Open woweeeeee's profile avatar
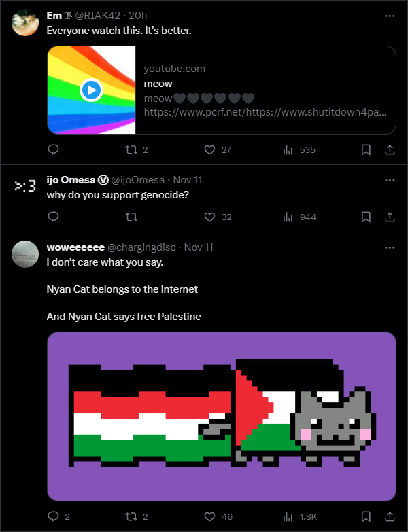 pyautogui.click(x=25, y=254)
